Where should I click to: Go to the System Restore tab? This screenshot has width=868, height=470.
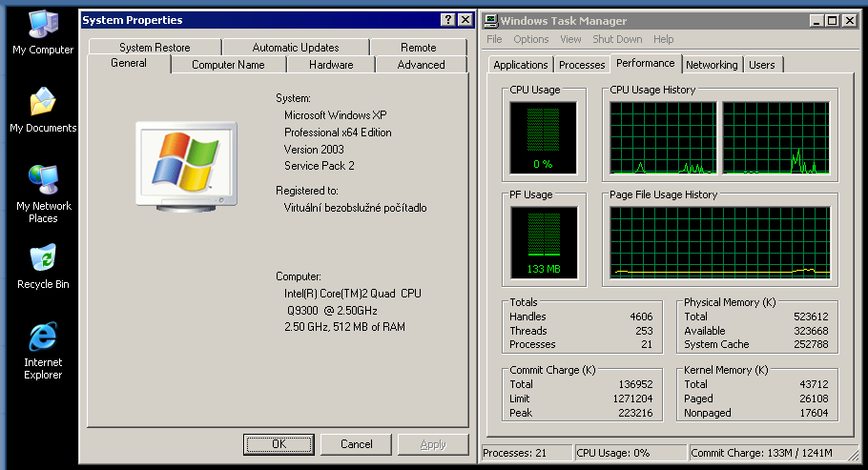155,48
